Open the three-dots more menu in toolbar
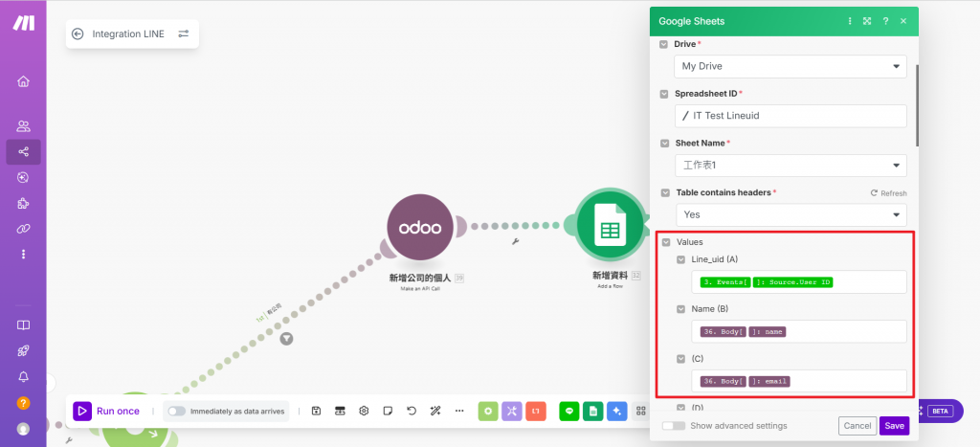Image resolution: width=980 pixels, height=447 pixels. pyautogui.click(x=459, y=411)
